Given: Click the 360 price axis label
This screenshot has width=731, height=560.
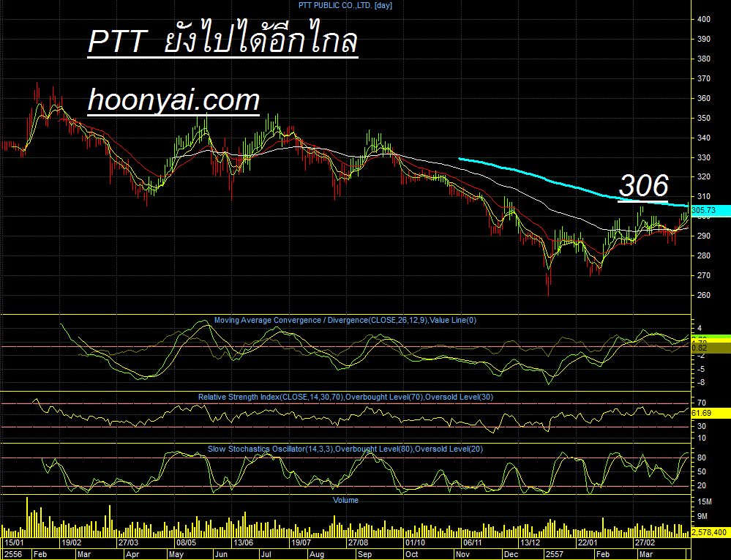Looking at the screenshot, I should pos(704,98).
